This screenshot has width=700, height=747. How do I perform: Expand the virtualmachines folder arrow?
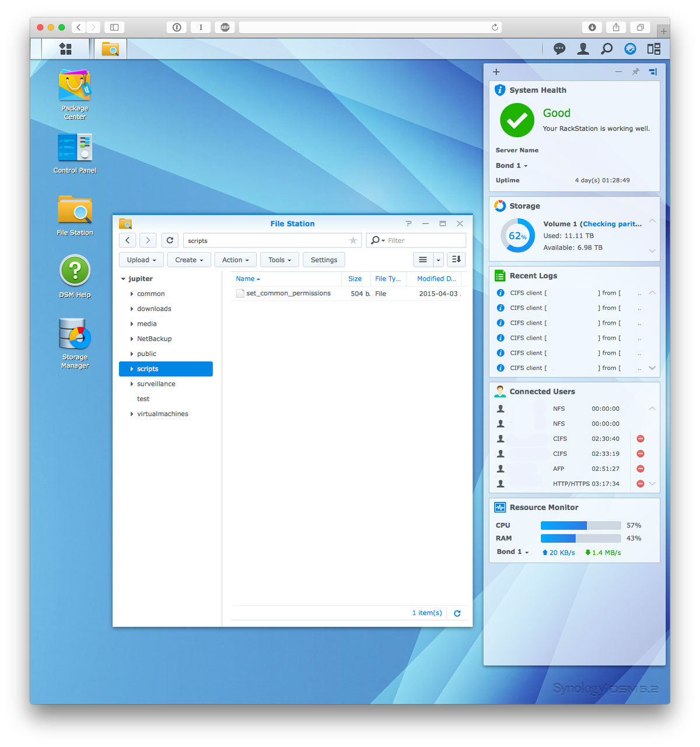pos(132,414)
